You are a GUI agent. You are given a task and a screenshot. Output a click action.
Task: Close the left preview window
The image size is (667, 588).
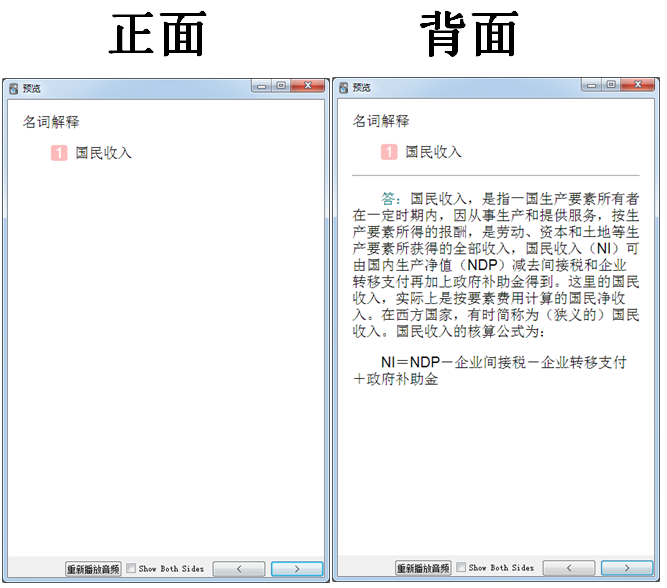(x=308, y=86)
